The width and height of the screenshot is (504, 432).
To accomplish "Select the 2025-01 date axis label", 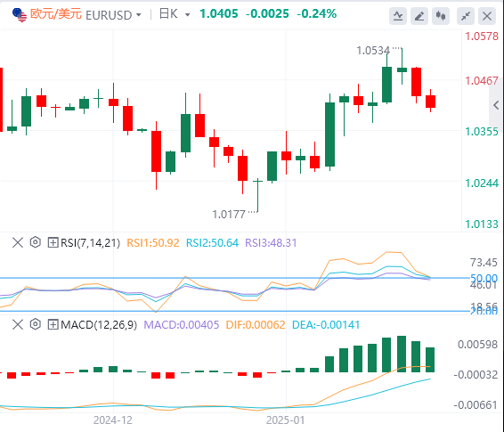I will (286, 420).
